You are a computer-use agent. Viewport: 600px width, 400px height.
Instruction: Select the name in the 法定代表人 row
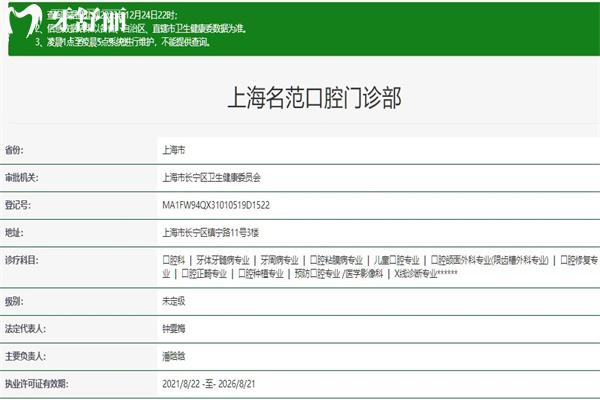(x=174, y=329)
